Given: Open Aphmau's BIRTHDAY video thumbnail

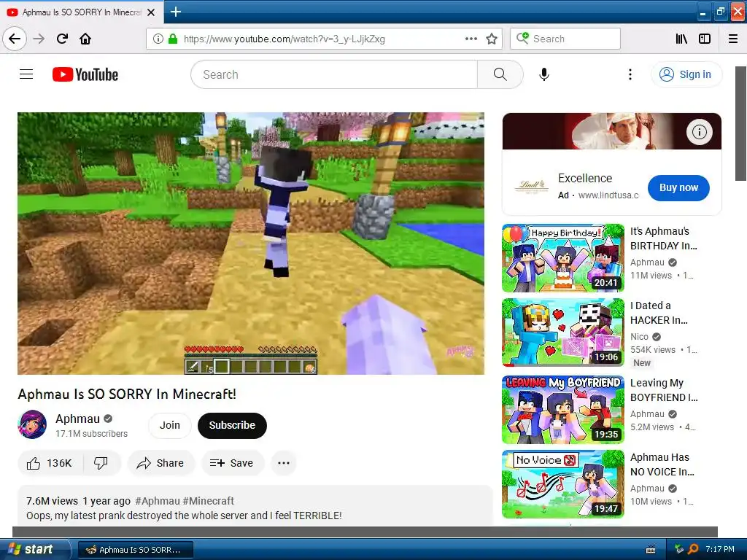Looking at the screenshot, I should tap(563, 258).
